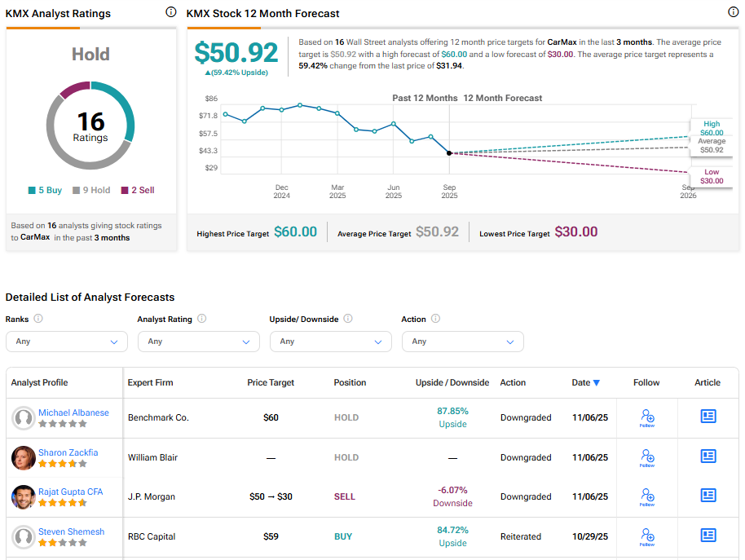Viewport: 745px width, 560px height.
Task: Follow analyst Sharon Zackfia
Action: coord(647,457)
